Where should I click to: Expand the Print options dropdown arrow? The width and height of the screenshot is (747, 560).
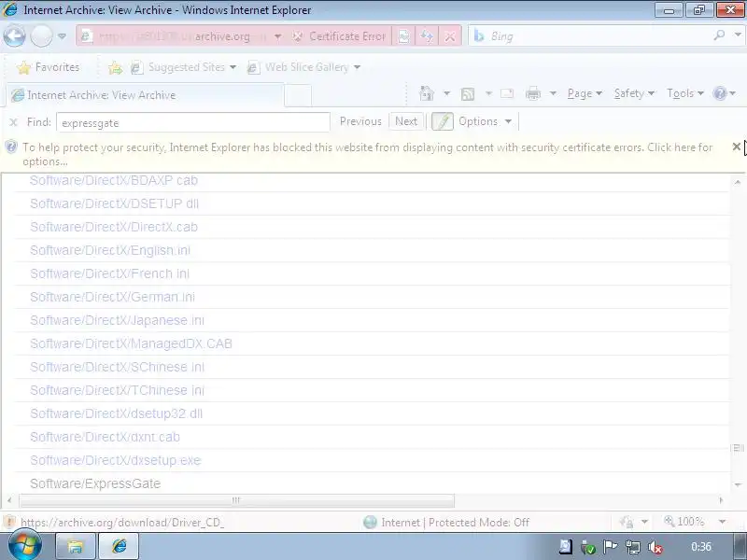click(553, 93)
